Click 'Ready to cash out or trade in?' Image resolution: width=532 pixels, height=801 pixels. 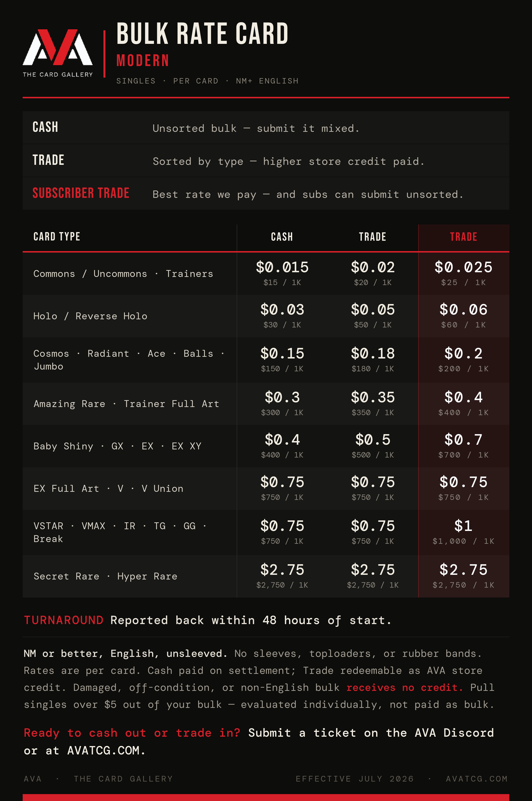pyautogui.click(x=132, y=733)
